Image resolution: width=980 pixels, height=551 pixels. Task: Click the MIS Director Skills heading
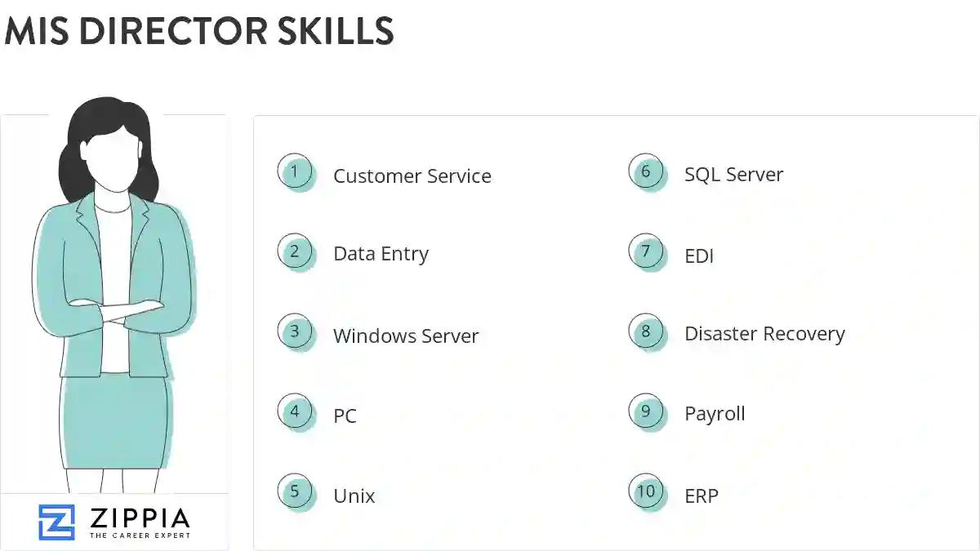coord(199,31)
